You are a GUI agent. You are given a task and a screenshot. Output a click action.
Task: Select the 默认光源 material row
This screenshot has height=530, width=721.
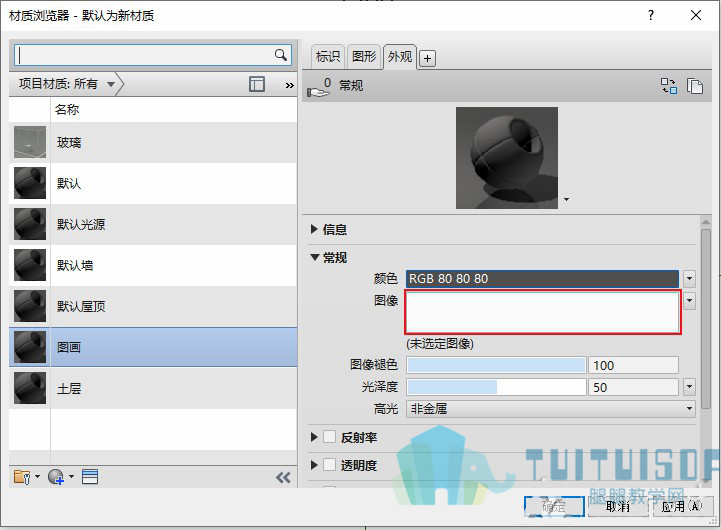[153, 224]
